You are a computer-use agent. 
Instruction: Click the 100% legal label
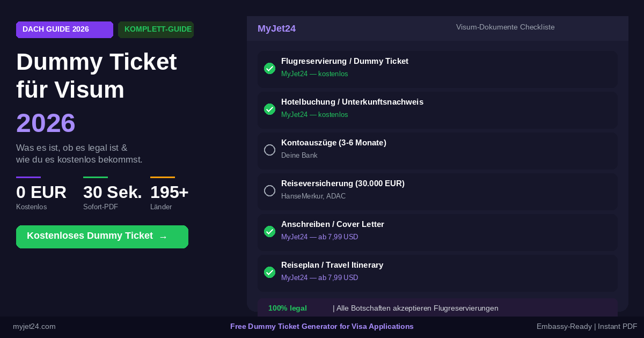(288, 308)
